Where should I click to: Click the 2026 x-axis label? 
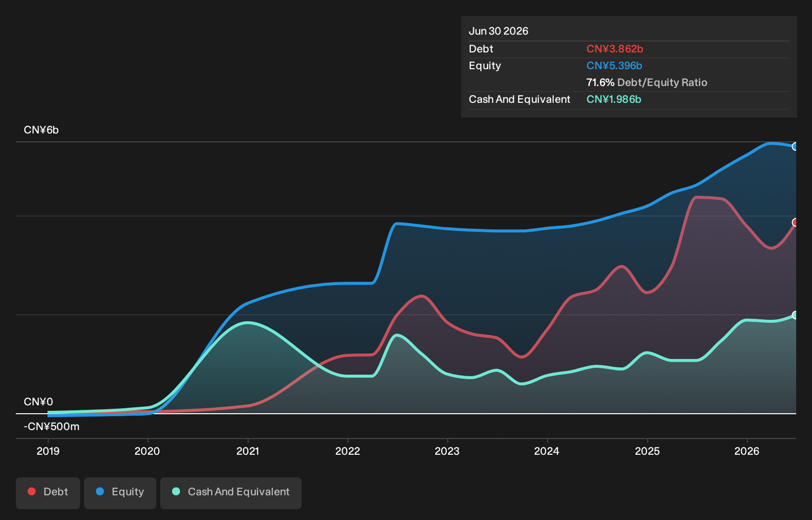747,451
